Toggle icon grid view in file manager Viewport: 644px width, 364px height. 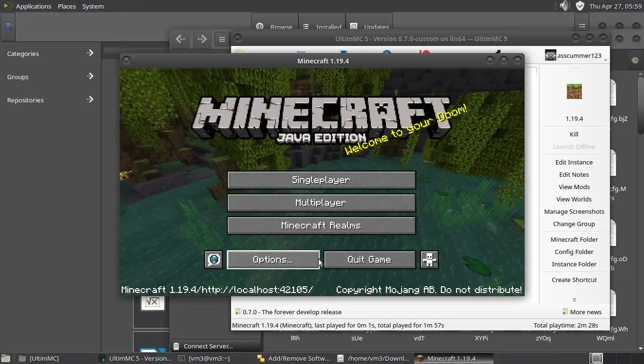pos(222,39)
